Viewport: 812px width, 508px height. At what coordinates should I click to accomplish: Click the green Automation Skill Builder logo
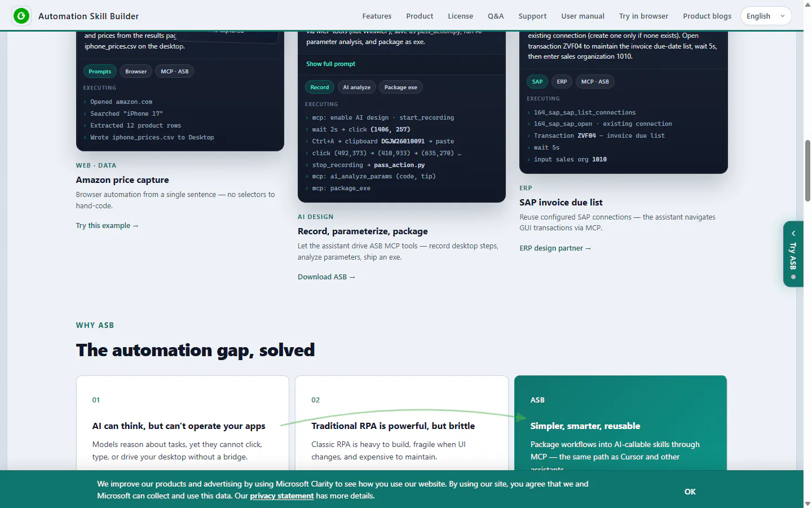(21, 16)
